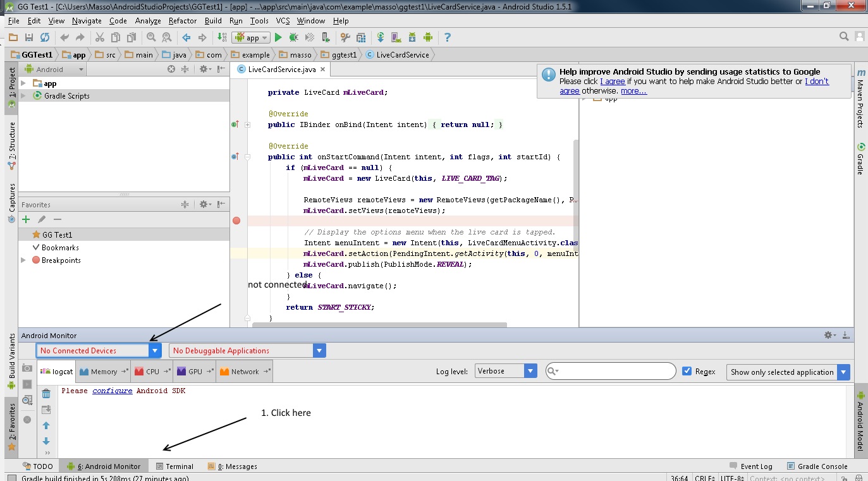
Task: Open the File menu
Action: coord(13,21)
